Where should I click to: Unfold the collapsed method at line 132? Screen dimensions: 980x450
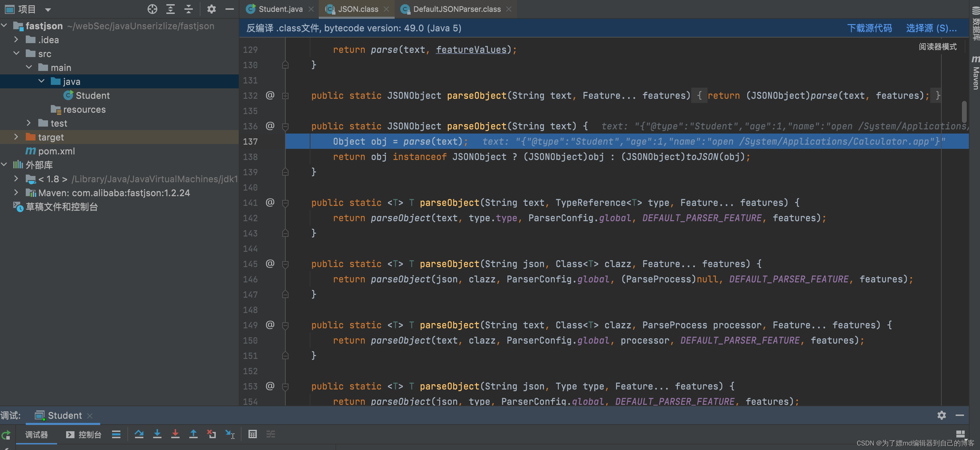(x=285, y=96)
